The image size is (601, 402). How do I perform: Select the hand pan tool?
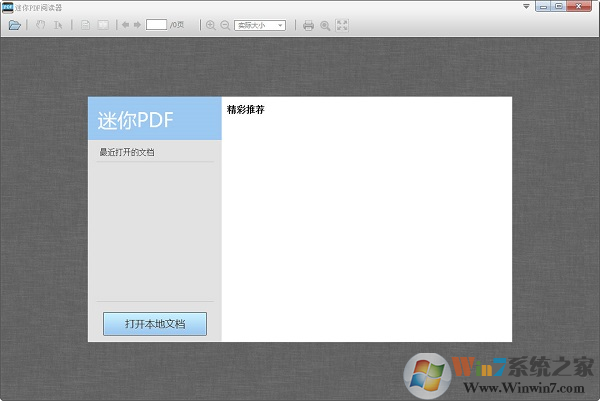tap(40, 25)
